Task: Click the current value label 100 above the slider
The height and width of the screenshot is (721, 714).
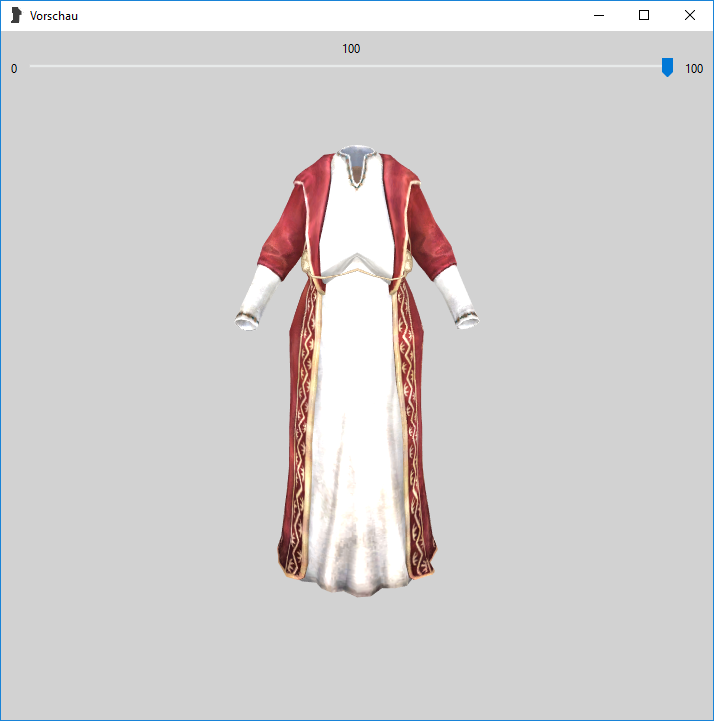Action: click(351, 49)
